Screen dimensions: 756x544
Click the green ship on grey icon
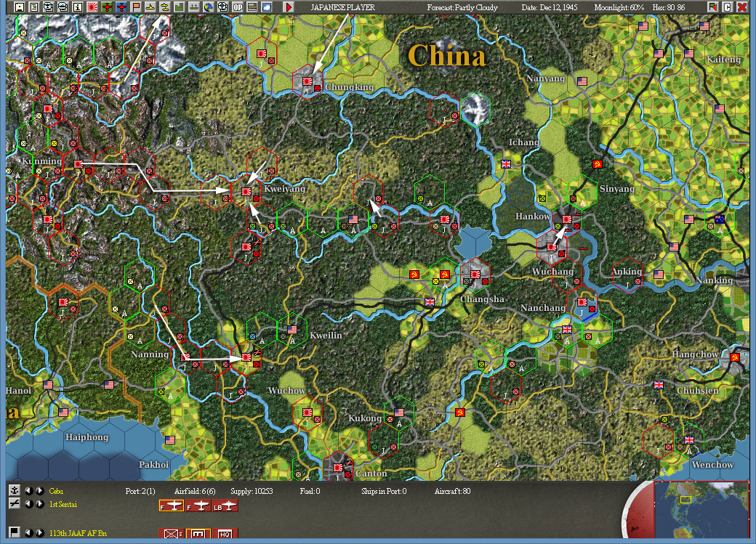pyautogui.click(x=194, y=7)
